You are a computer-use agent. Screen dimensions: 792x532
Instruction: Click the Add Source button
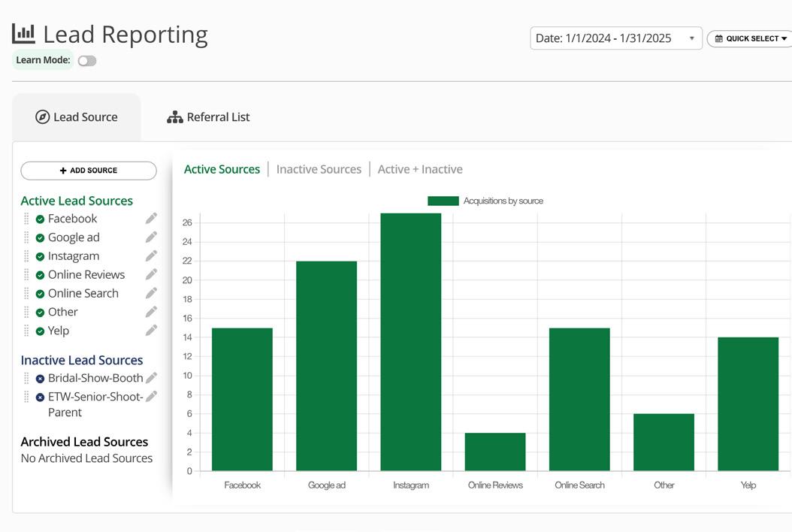pos(89,171)
